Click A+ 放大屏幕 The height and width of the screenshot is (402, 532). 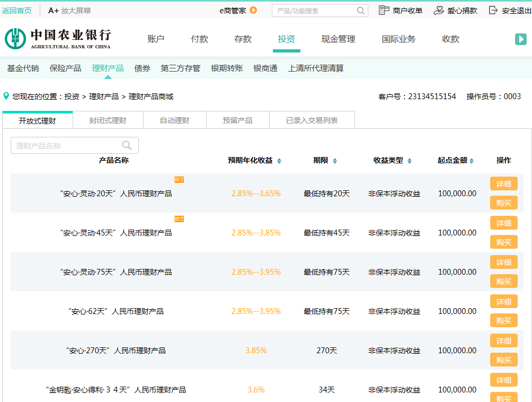pos(69,11)
